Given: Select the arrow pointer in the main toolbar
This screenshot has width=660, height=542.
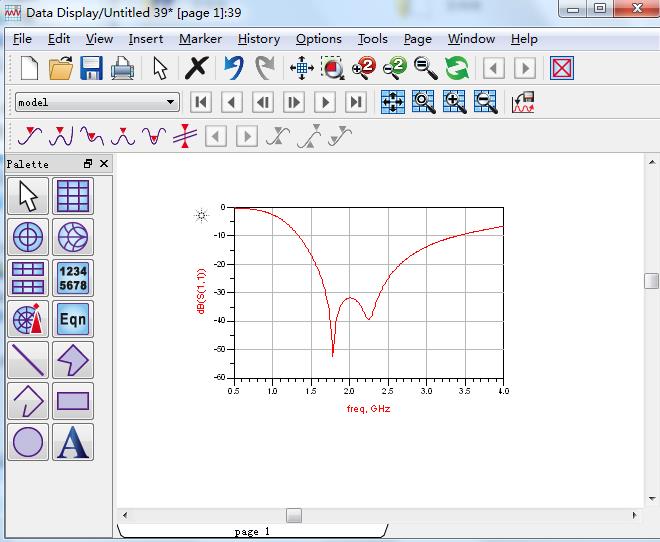Looking at the screenshot, I should pyautogui.click(x=160, y=68).
